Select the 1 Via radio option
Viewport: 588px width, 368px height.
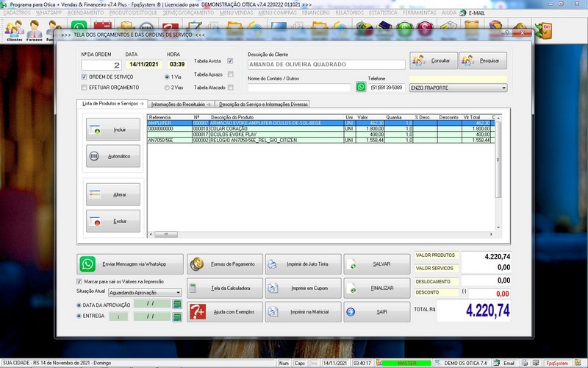coord(167,77)
